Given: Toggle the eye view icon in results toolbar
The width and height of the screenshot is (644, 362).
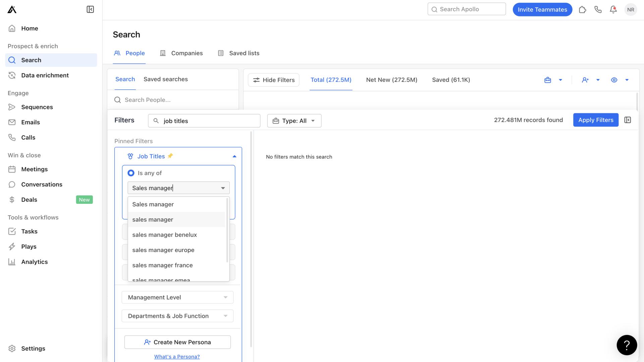Looking at the screenshot, I should pyautogui.click(x=614, y=80).
